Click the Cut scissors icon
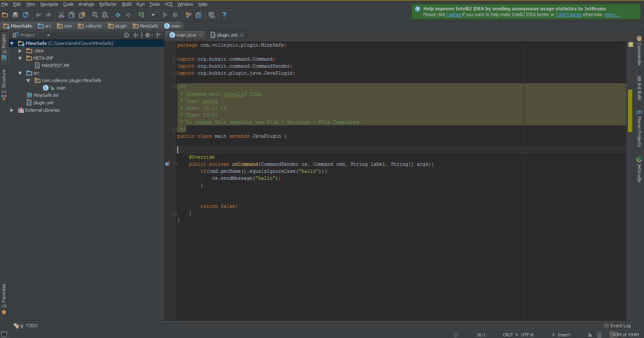The width and height of the screenshot is (644, 338). click(61, 15)
